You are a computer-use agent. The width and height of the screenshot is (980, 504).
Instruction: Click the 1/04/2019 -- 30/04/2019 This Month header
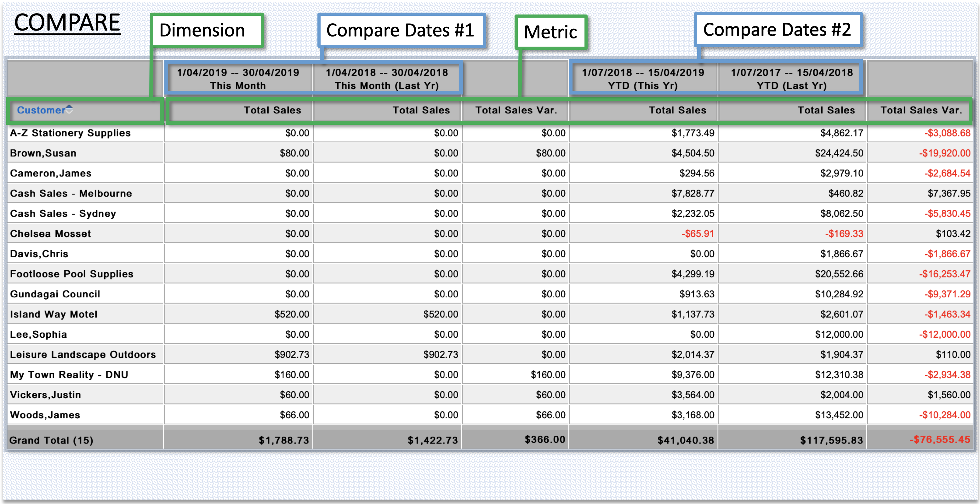click(238, 79)
